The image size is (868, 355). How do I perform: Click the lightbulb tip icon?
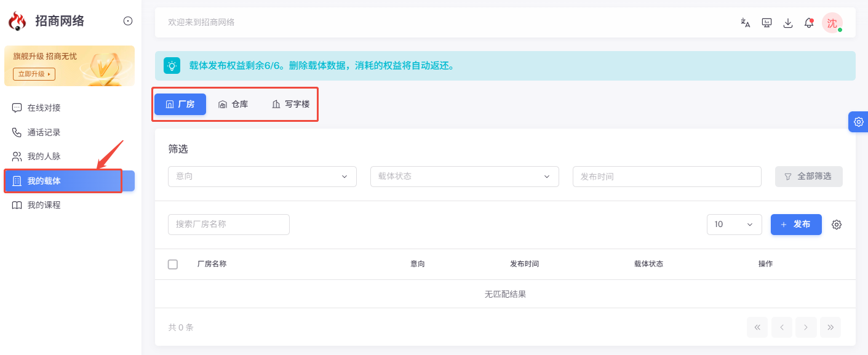pos(172,66)
